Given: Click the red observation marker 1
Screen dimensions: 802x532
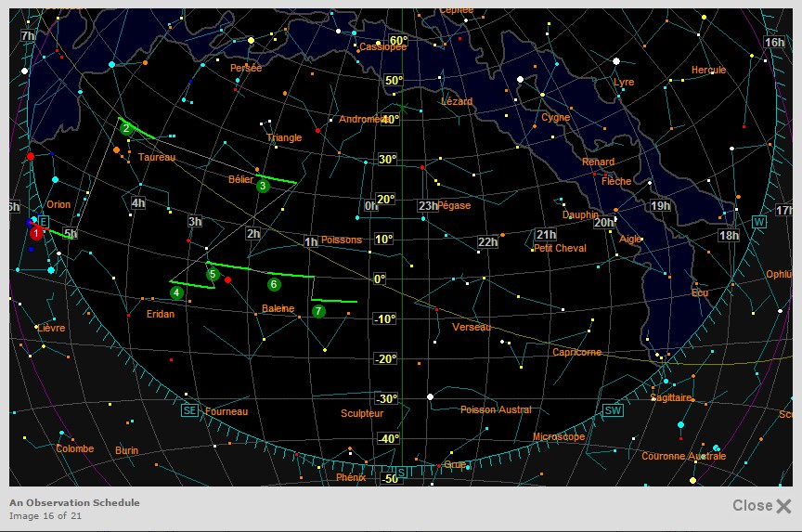Looking at the screenshot, I should click(x=36, y=233).
